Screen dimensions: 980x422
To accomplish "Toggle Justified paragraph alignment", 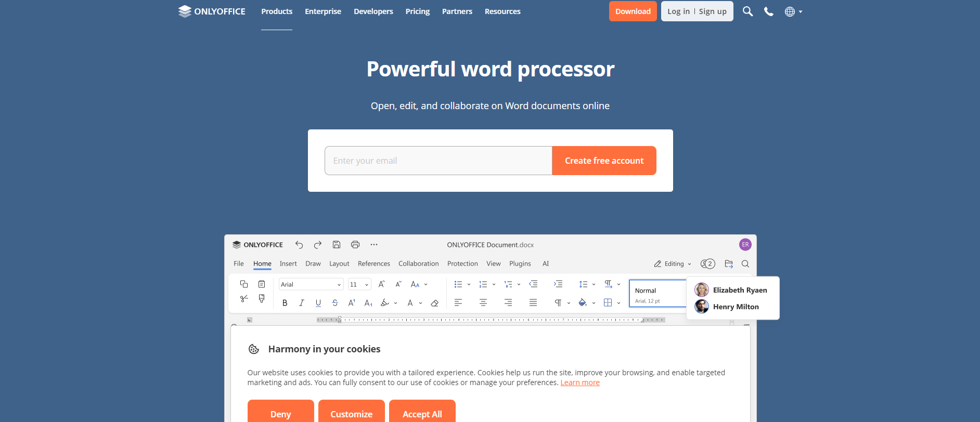I will click(x=533, y=302).
